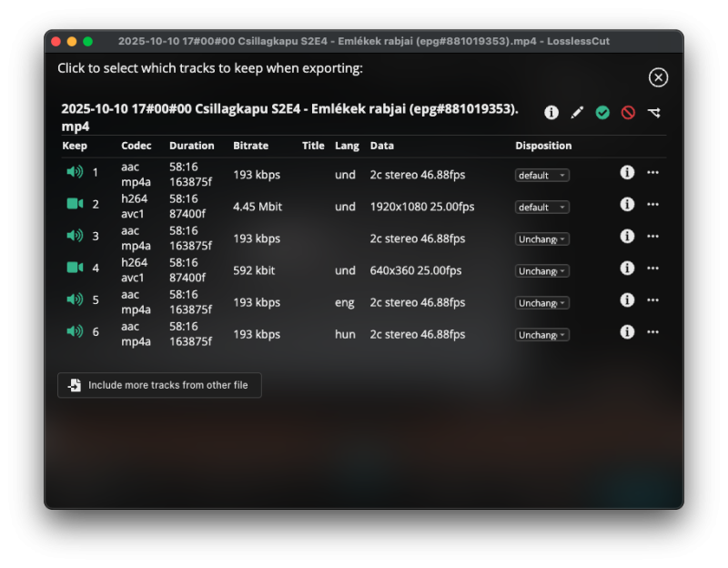Open disposition dropdown for track 2
Image resolution: width=728 pixels, height=568 pixels.
541,208
